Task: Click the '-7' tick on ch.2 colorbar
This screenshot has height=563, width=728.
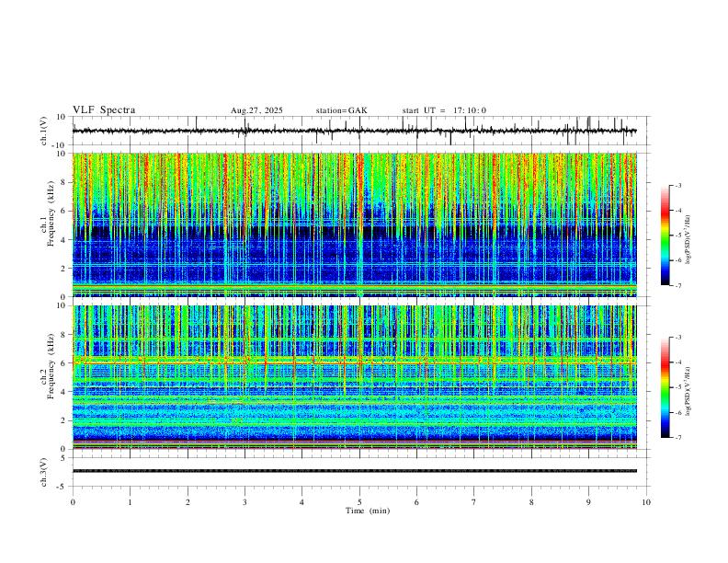Action: click(677, 438)
